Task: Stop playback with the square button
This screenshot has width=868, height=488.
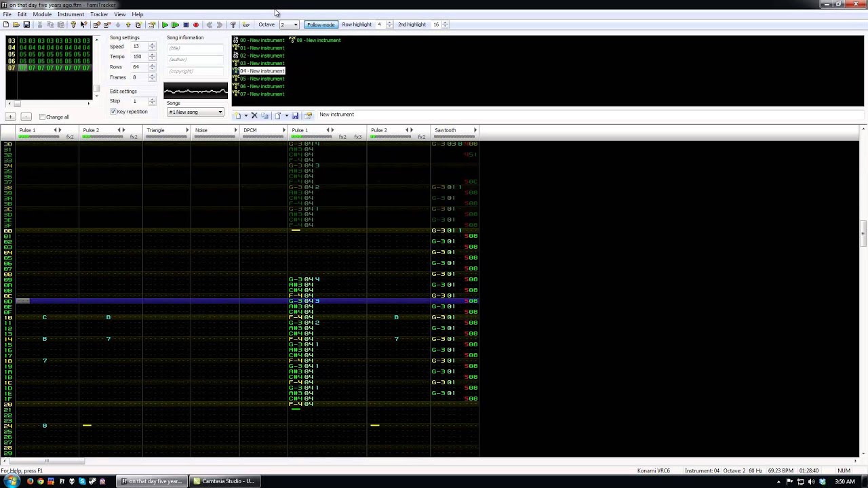Action: click(186, 24)
